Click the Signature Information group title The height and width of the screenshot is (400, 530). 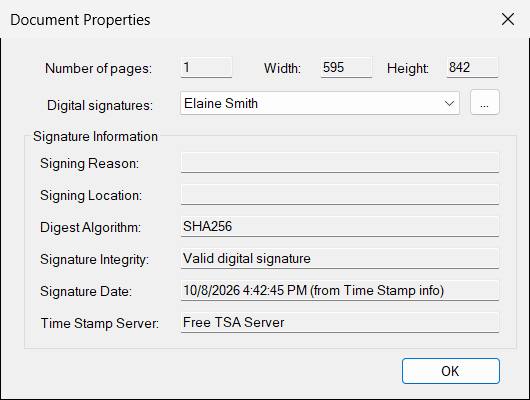pyautogui.click(x=95, y=137)
